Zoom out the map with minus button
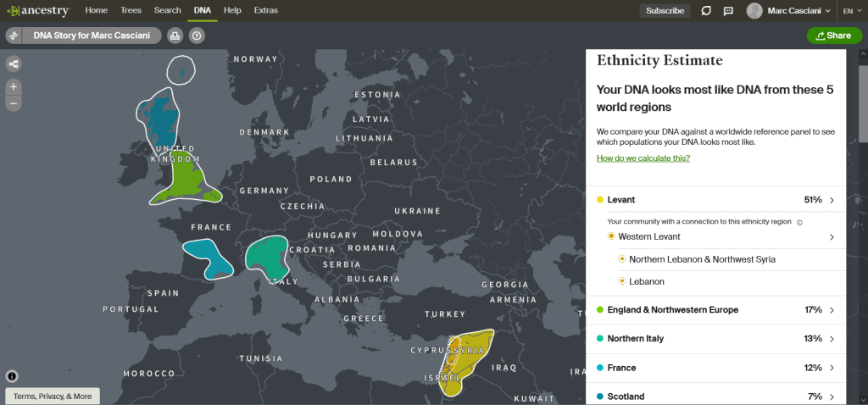The image size is (868, 405). tap(14, 103)
